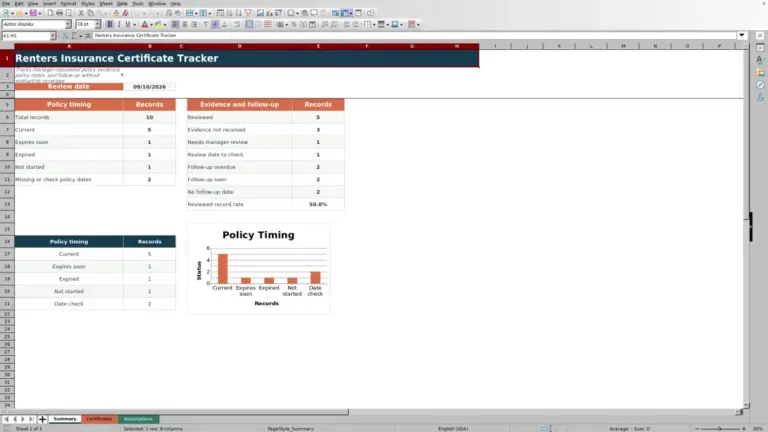Screen dimensions: 768x432
Task: Click the scroll to last sheet button
Action: 31,419
